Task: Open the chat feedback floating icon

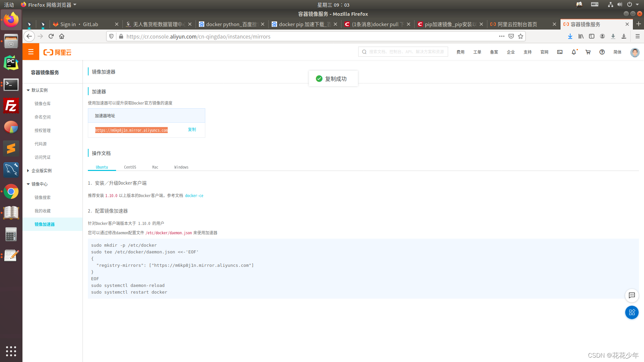Action: [632, 295]
